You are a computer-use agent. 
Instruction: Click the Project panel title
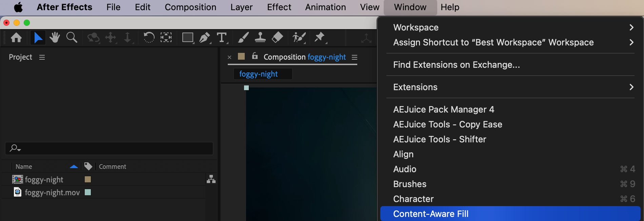(21, 57)
